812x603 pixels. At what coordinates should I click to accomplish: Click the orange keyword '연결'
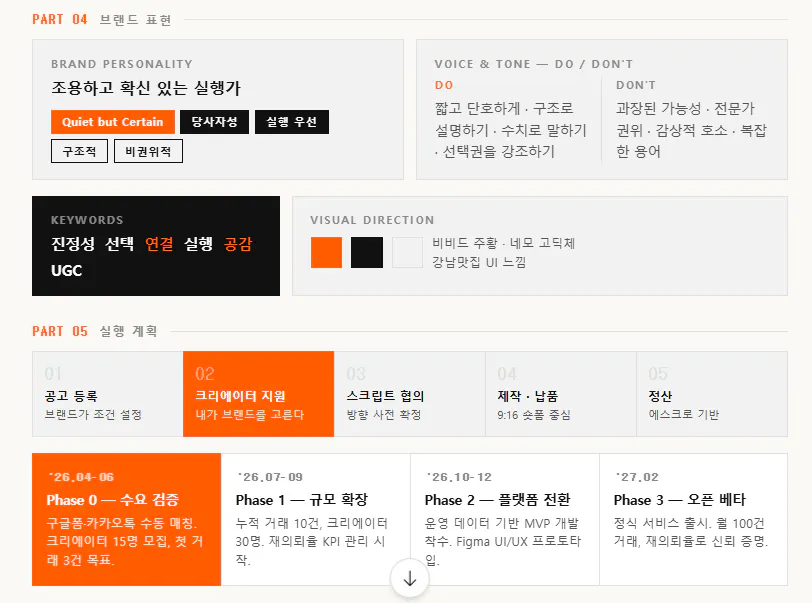coord(159,243)
